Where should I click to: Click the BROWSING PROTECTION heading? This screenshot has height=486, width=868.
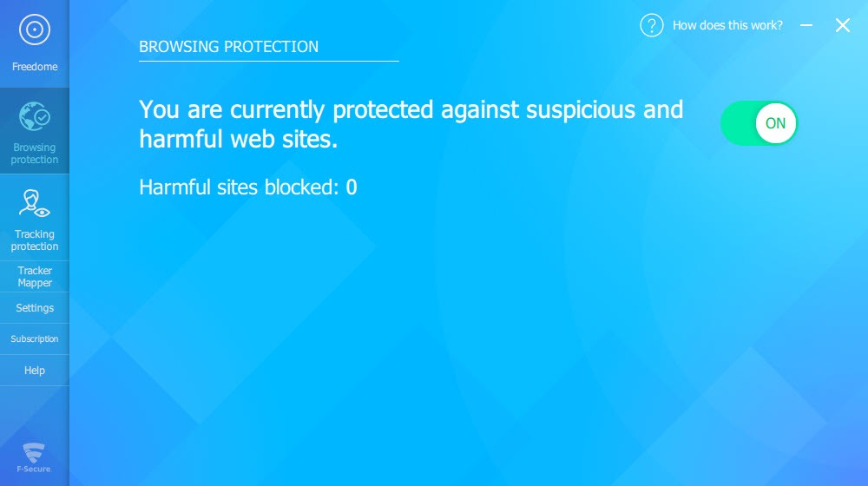point(228,47)
